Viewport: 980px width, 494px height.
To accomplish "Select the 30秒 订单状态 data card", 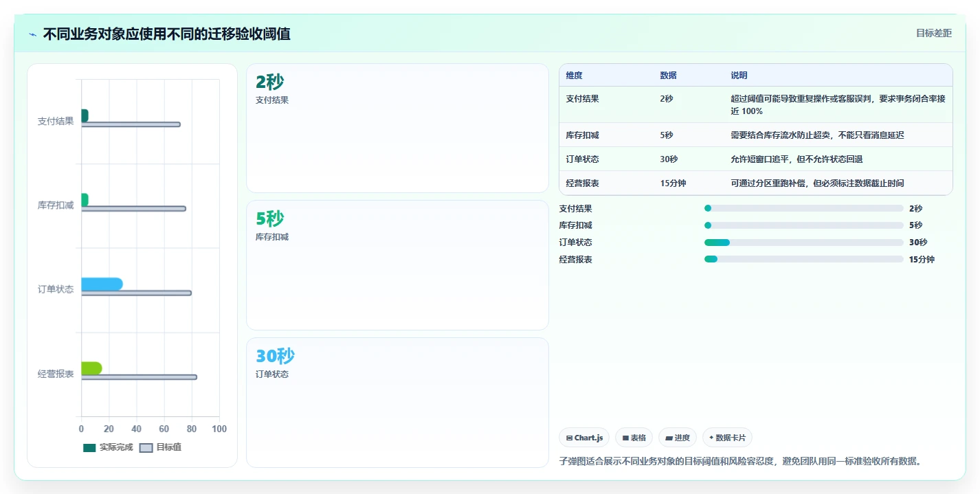I will 397,403.
